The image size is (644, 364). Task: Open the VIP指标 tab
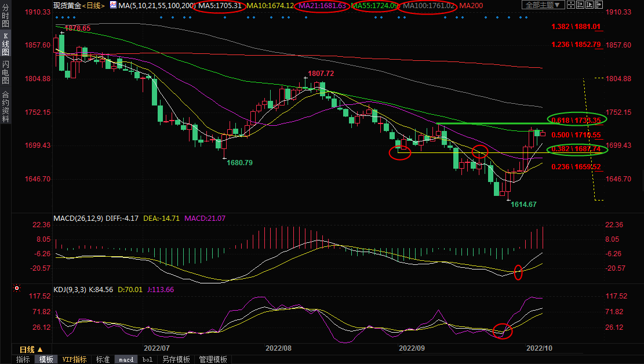click(74, 359)
